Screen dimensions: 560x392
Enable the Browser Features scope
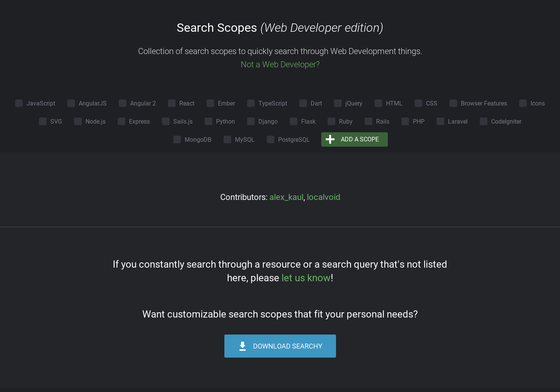(x=453, y=103)
